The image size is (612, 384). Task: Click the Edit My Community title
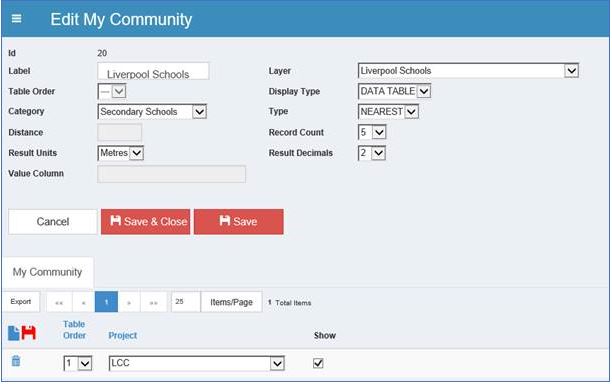click(x=121, y=19)
